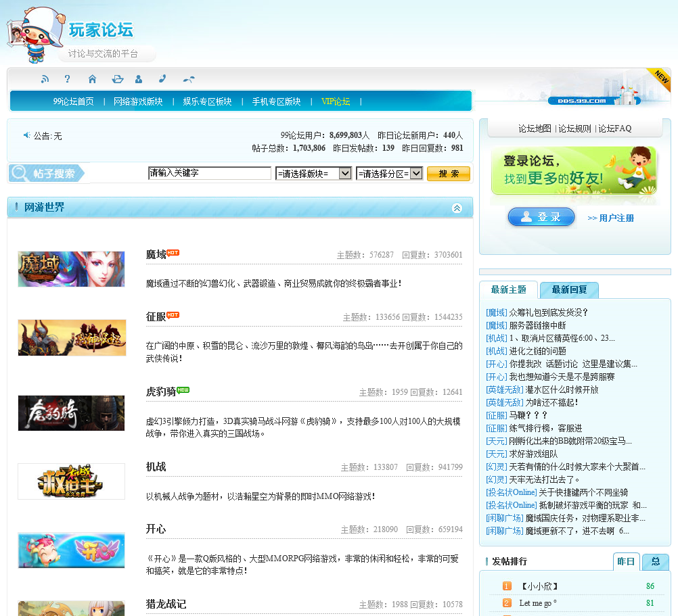Click the open folder icon in the toolbar

tap(118, 79)
